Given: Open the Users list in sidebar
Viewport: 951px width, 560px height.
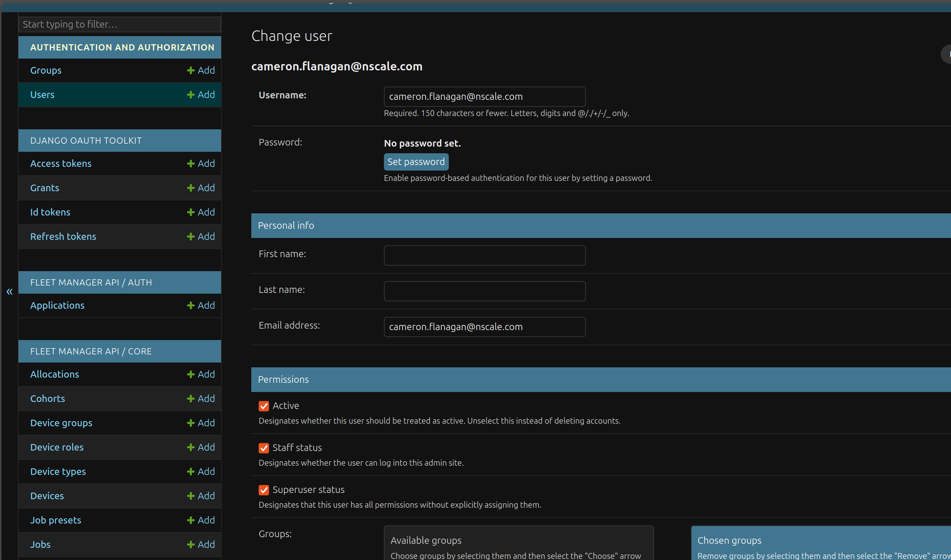Looking at the screenshot, I should [42, 94].
